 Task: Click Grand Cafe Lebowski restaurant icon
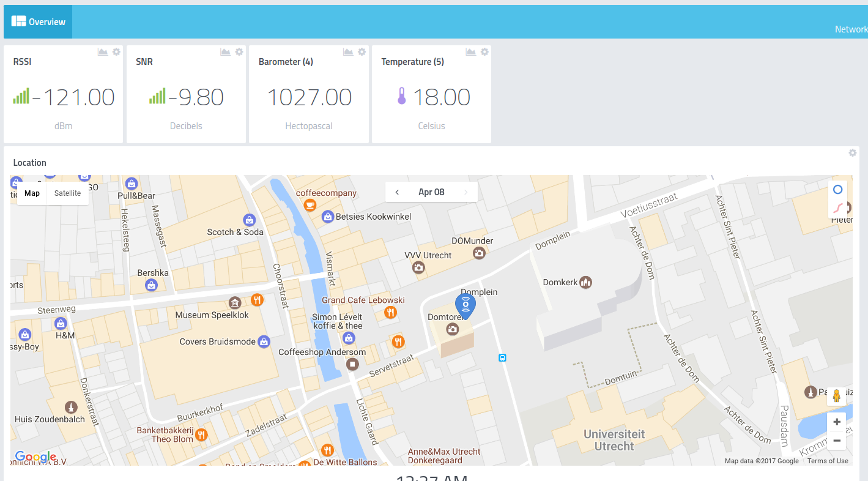click(x=390, y=313)
